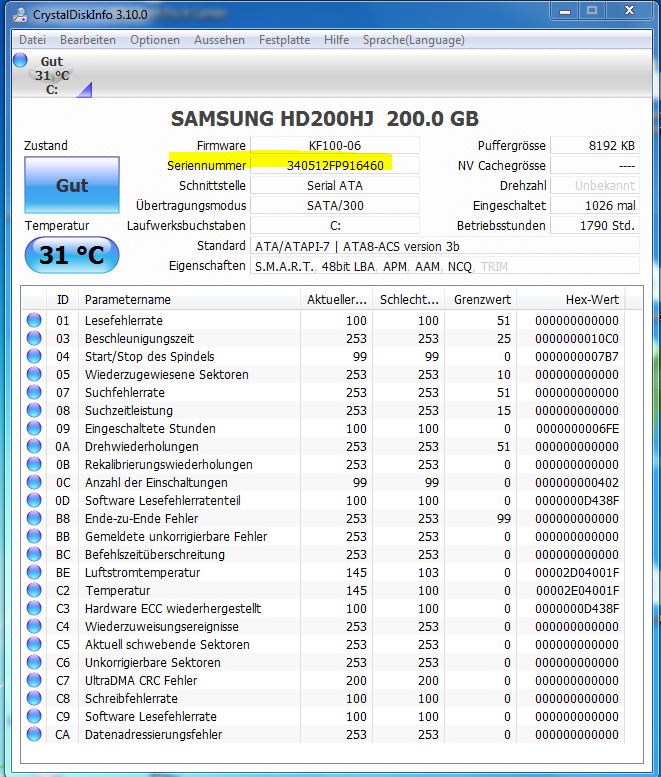Select the Luftstromtemperatur parameter name
The image size is (661, 777).
142,572
